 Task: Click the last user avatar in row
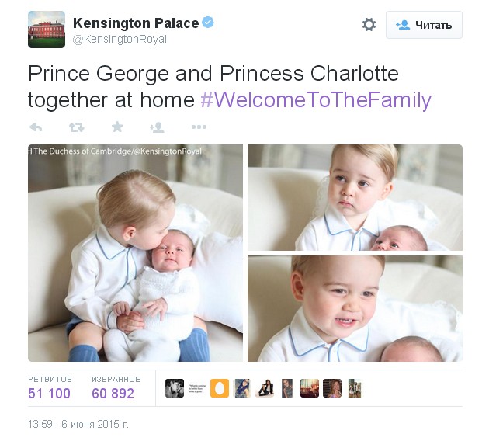[355, 388]
